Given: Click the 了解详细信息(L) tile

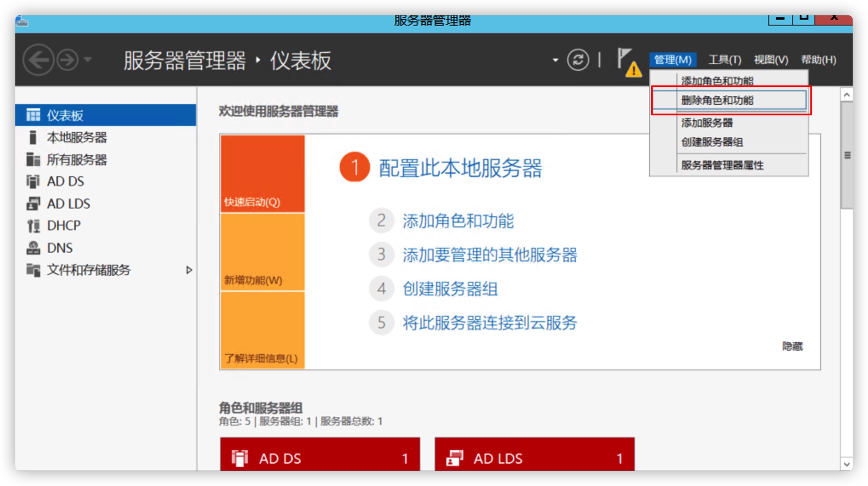Looking at the screenshot, I should (x=263, y=330).
